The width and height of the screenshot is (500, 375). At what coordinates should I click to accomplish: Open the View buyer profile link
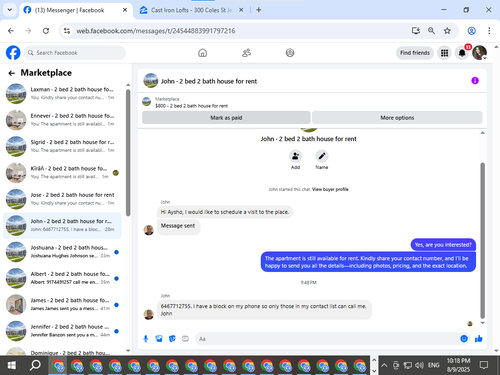(330, 189)
